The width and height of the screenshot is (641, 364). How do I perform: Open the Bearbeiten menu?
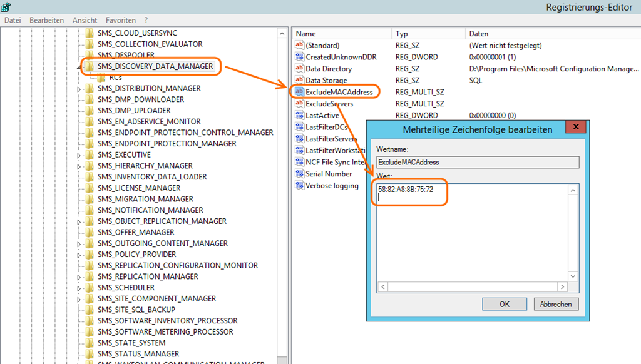[46, 20]
